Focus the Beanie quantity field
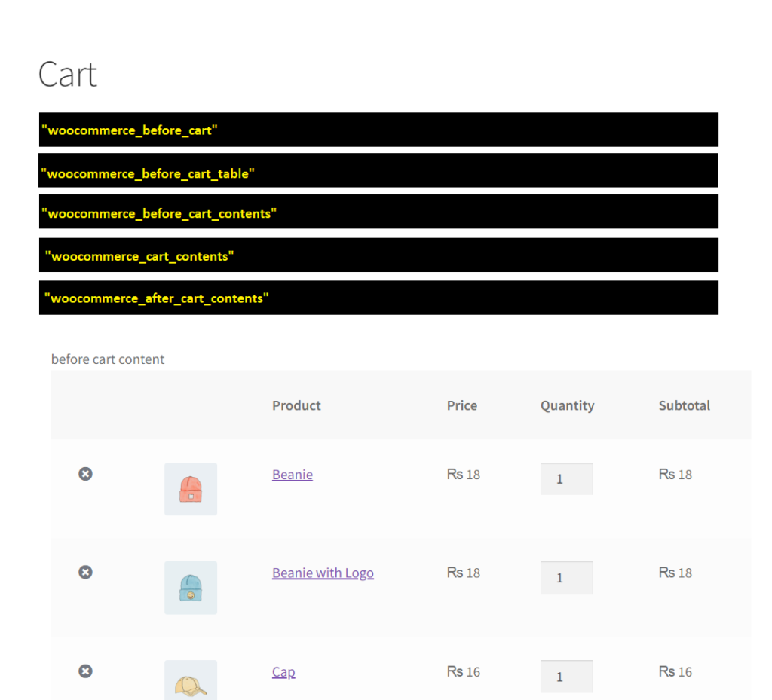Viewport: 772px width, 700px height. click(566, 478)
